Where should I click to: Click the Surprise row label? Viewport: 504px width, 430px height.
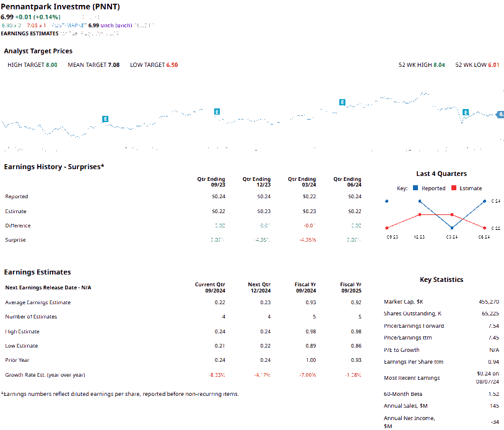pyautogui.click(x=15, y=240)
